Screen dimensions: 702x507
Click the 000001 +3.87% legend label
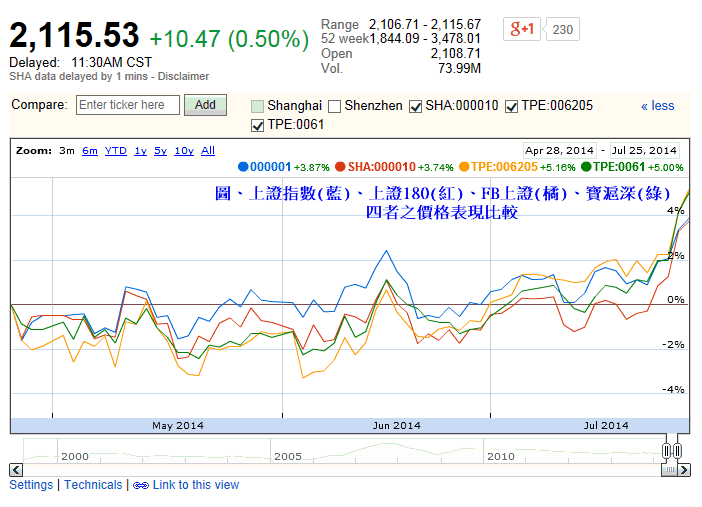290,167
